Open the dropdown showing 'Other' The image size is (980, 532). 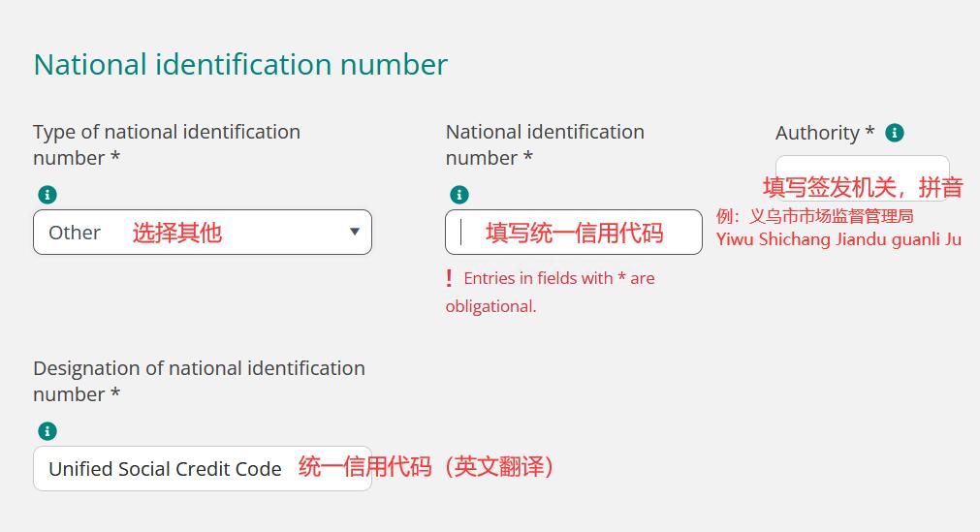(x=203, y=232)
